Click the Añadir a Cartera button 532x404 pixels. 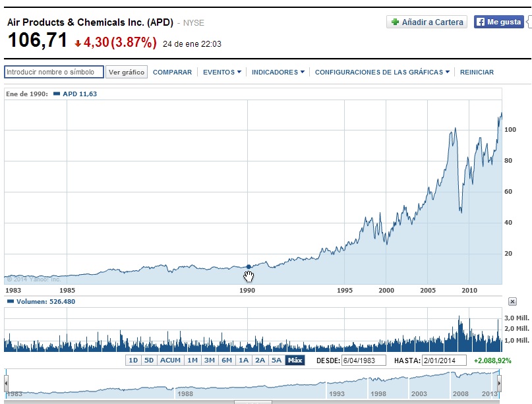coord(427,22)
